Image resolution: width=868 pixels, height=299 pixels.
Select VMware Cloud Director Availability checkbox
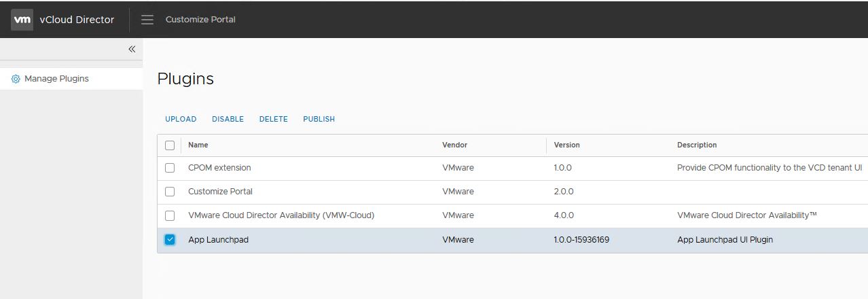click(170, 215)
